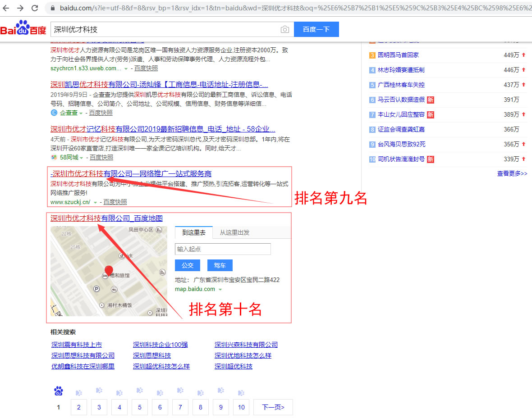Open 查看更多>> hot search link
The height and width of the screenshot is (418, 532).
point(512,173)
